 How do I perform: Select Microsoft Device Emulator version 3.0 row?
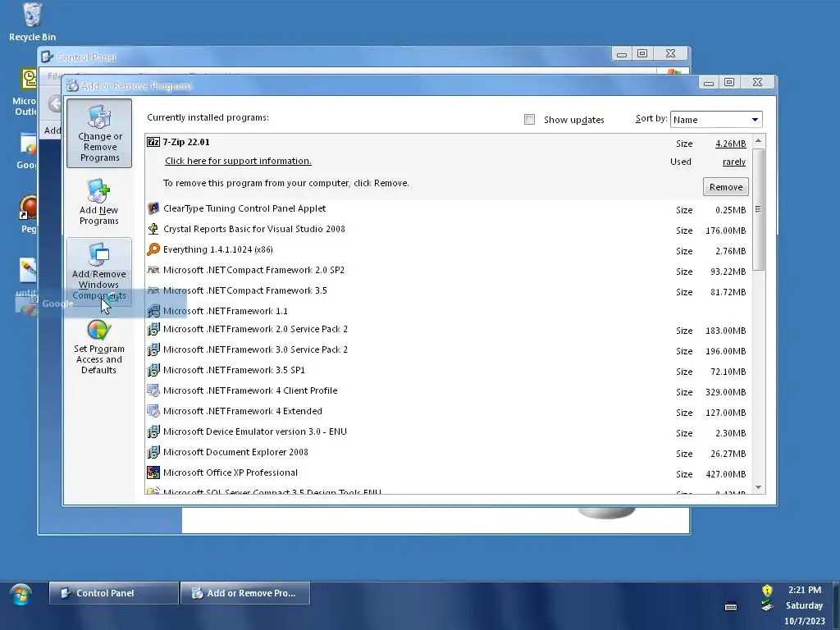tap(449, 431)
